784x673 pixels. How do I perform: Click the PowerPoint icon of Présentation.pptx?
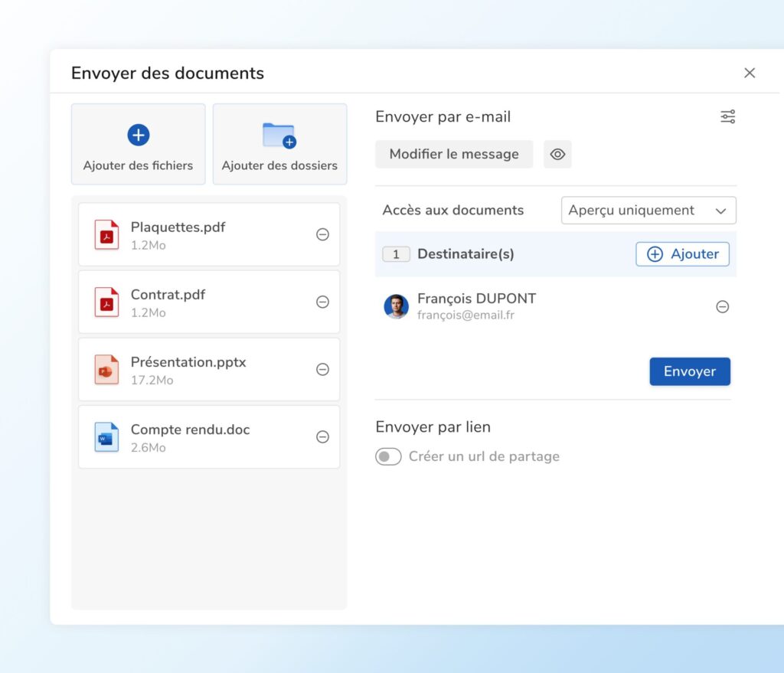point(106,370)
